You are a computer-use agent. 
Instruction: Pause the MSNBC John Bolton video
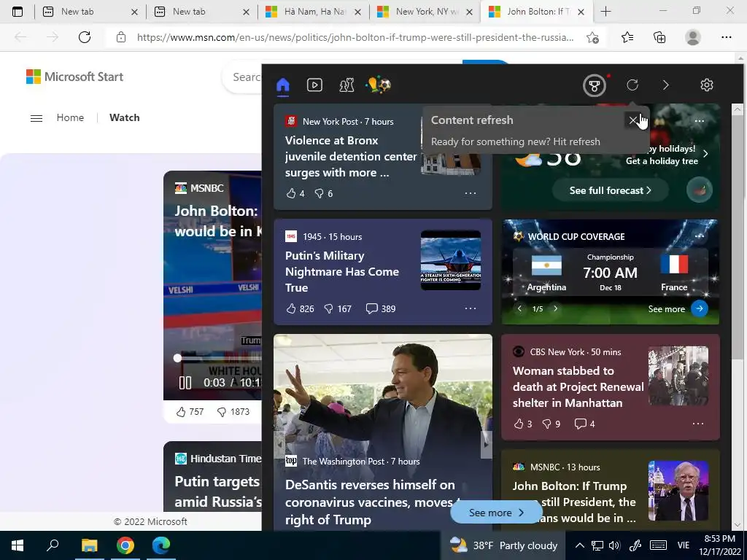pos(185,383)
